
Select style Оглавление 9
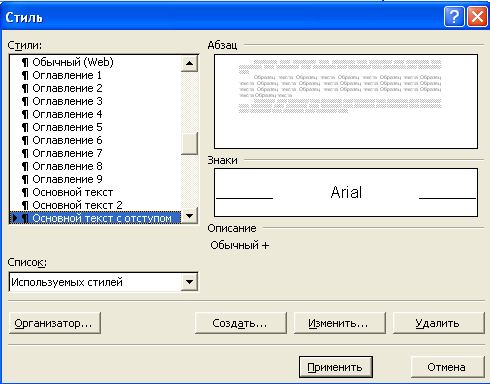point(96,179)
